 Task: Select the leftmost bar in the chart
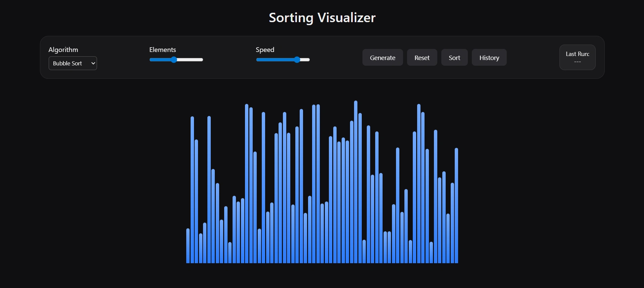pos(188,246)
